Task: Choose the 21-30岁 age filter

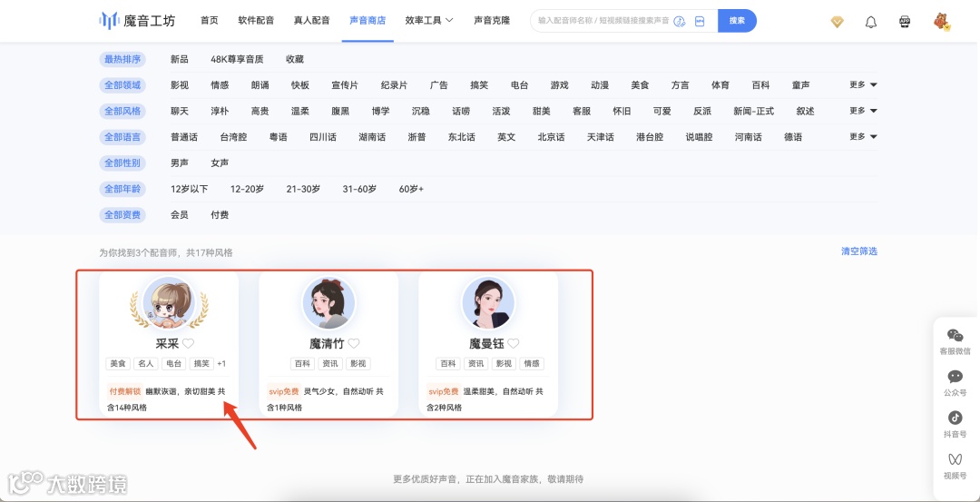Action: (x=303, y=189)
